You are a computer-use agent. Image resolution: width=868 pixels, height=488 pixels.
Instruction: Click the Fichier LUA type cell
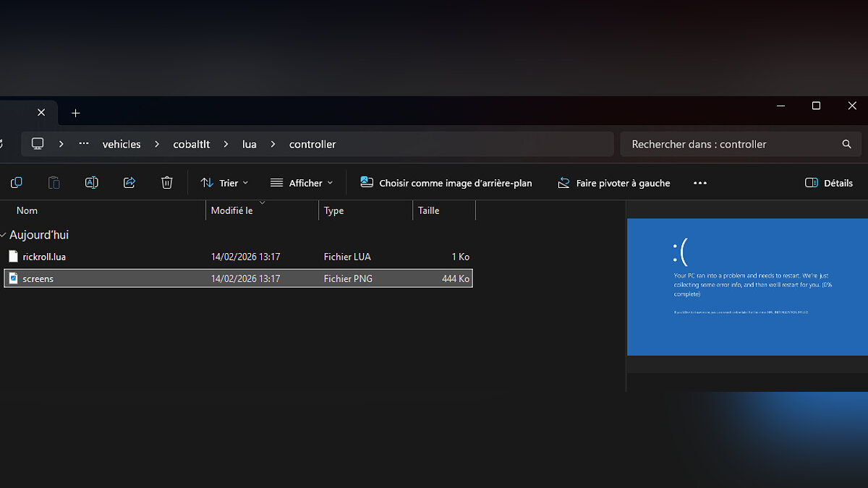[347, 257]
